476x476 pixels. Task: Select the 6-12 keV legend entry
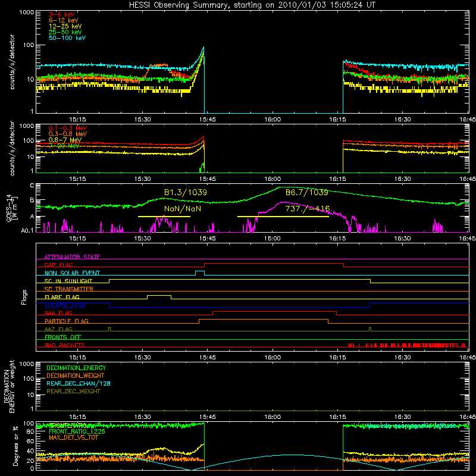pos(63,20)
